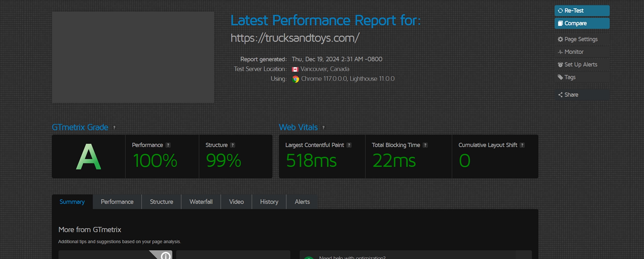Open the Waterfall tab

pos(201,202)
